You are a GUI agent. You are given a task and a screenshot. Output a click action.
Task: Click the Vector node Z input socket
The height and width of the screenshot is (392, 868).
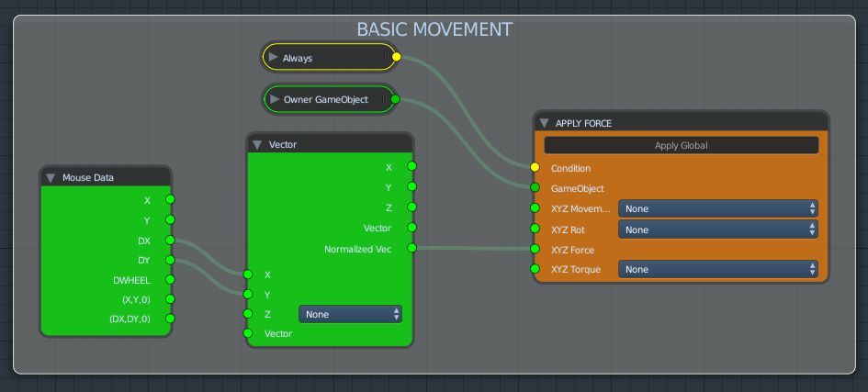click(248, 314)
